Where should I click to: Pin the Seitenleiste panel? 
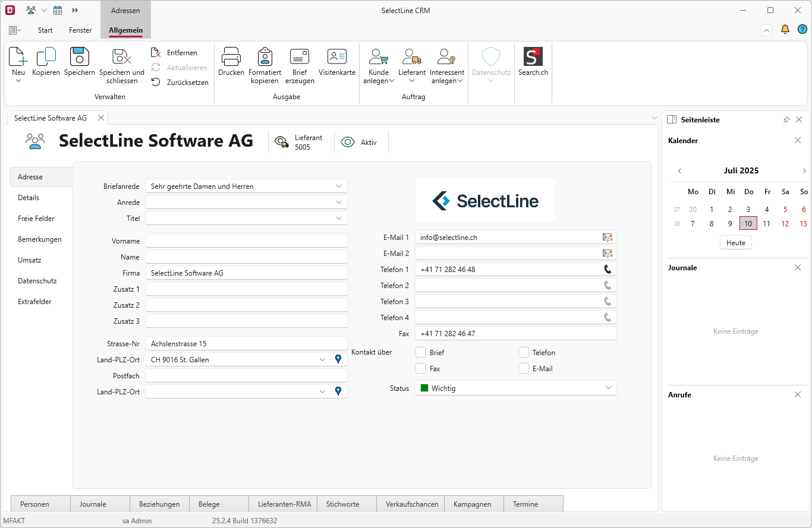(x=786, y=120)
